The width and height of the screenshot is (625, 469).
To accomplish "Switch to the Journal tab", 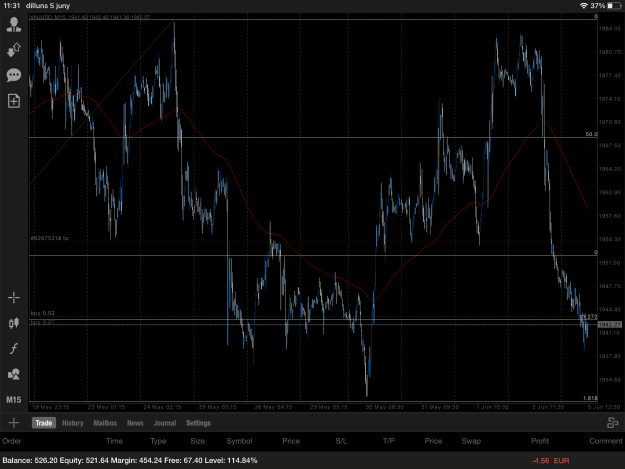I will click(x=165, y=423).
